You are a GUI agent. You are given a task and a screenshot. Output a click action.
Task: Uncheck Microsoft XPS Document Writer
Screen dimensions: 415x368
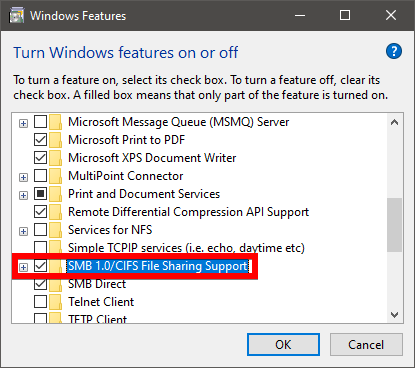click(x=40, y=158)
